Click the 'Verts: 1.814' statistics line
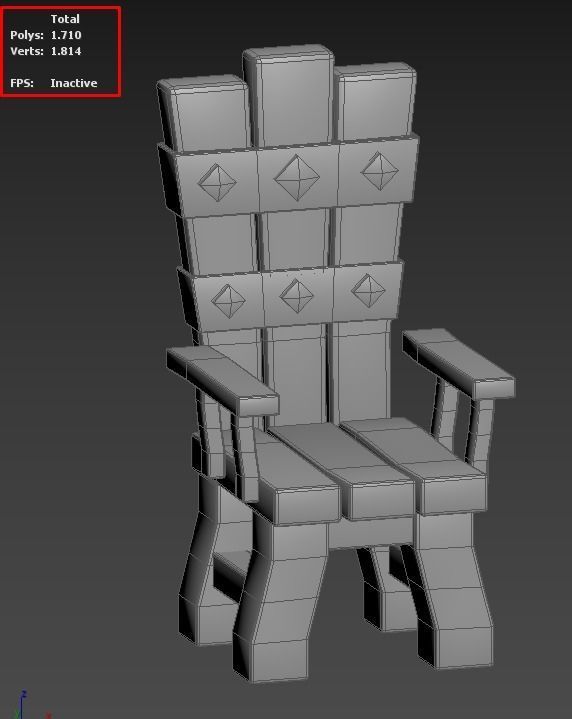This screenshot has height=719, width=572. point(46,51)
